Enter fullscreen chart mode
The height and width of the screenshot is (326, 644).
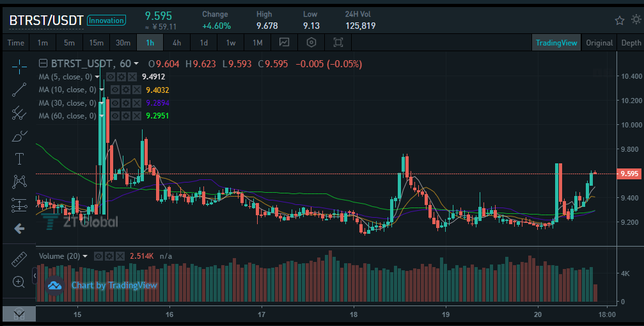[x=338, y=42]
